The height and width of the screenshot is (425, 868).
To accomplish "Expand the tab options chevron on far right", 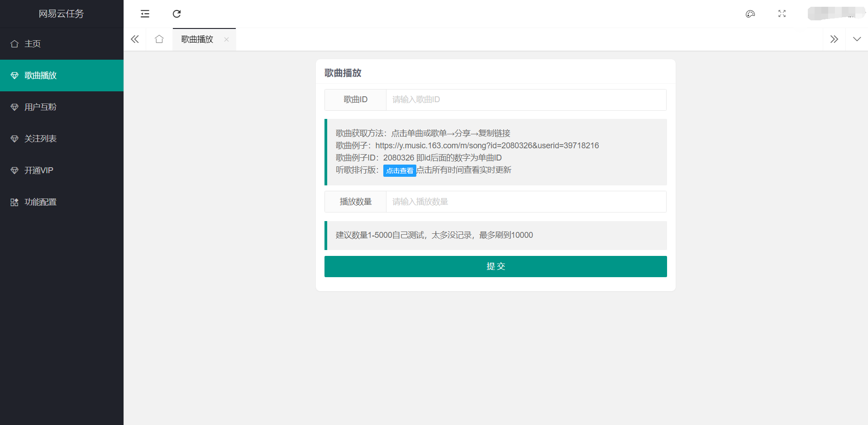I will tap(857, 39).
